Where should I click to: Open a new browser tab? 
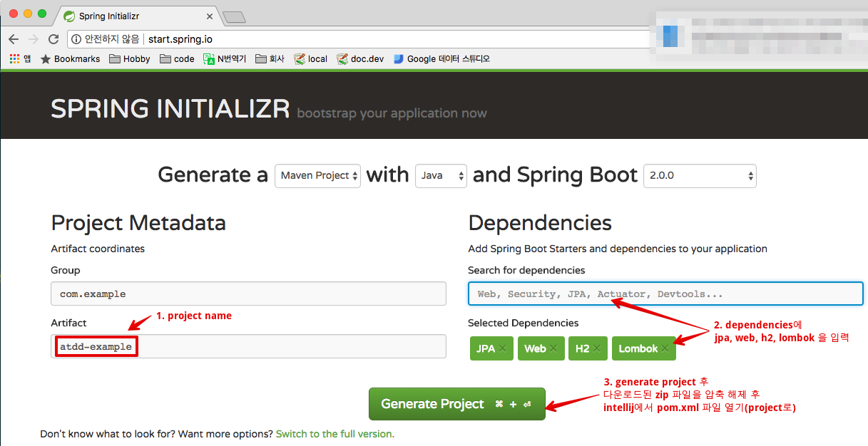[x=234, y=16]
